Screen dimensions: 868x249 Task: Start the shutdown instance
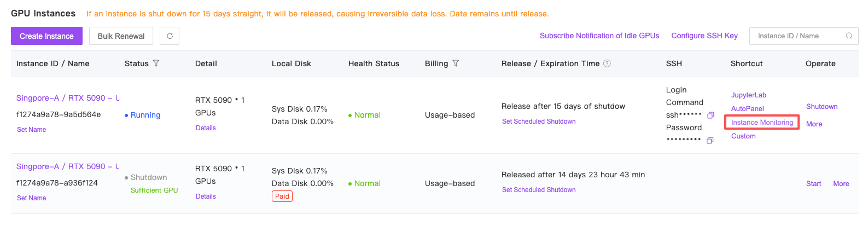[x=813, y=184]
